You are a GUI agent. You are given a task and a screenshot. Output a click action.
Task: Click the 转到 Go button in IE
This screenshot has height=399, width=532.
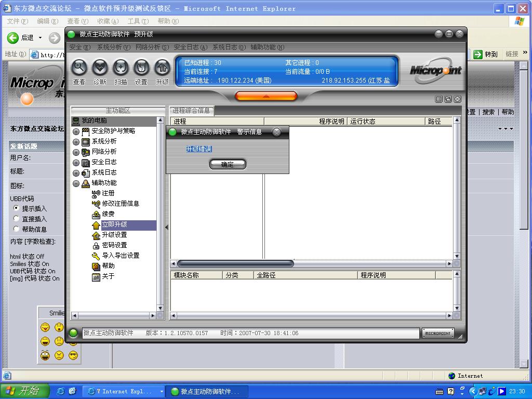tap(486, 54)
